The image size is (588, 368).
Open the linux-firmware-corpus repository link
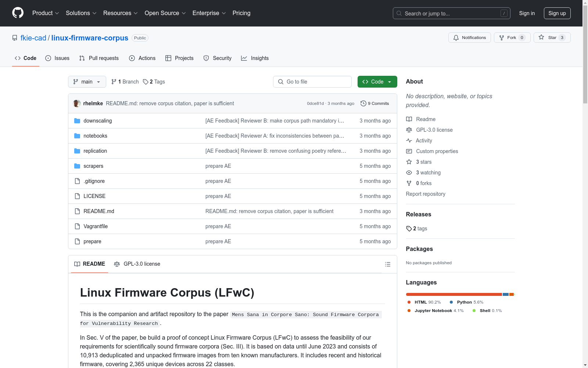click(90, 38)
